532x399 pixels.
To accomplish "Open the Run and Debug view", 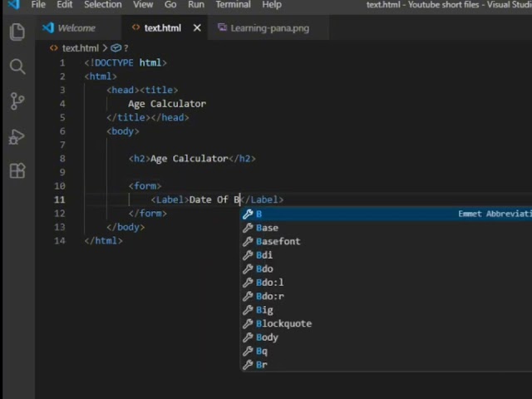I will click(17, 136).
